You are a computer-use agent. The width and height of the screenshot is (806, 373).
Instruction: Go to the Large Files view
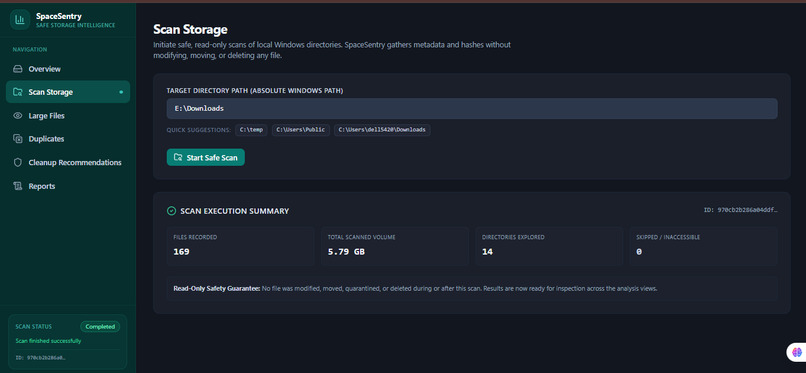pos(68,116)
